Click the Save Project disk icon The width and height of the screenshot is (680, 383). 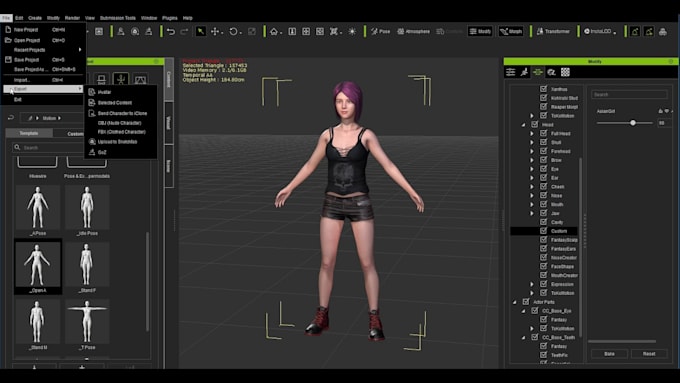pyautogui.click(x=8, y=59)
